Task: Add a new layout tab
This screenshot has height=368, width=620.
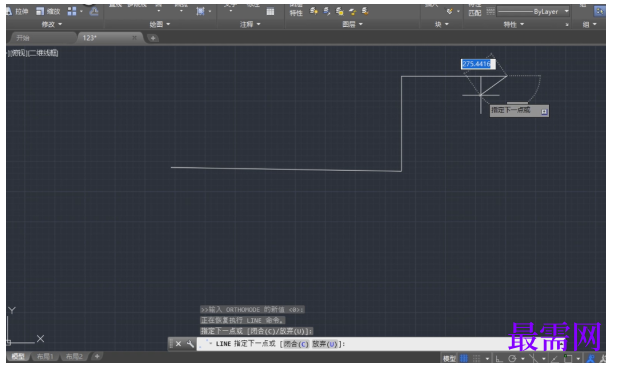Action: tap(97, 357)
